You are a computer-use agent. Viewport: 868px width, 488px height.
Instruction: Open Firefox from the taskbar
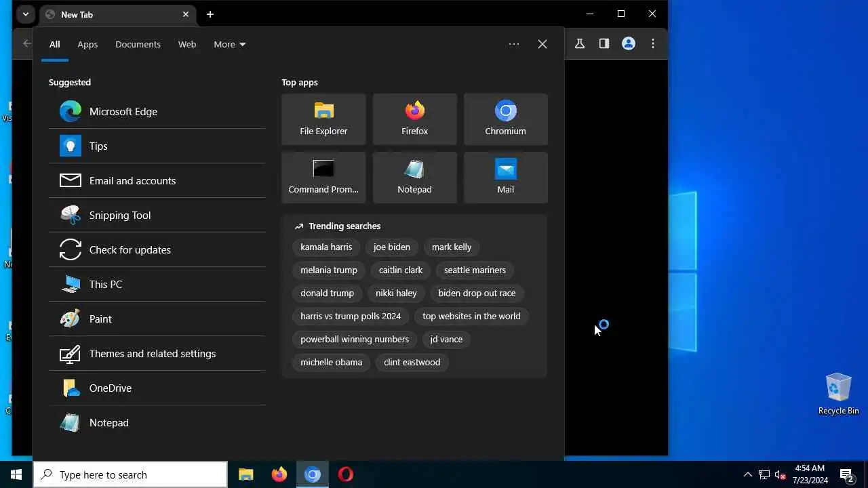(279, 474)
